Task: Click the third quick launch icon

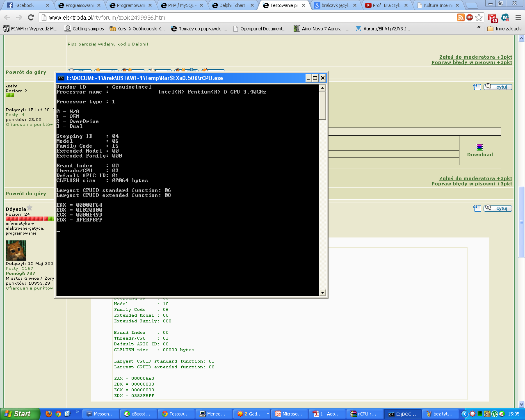Action: [x=68, y=414]
